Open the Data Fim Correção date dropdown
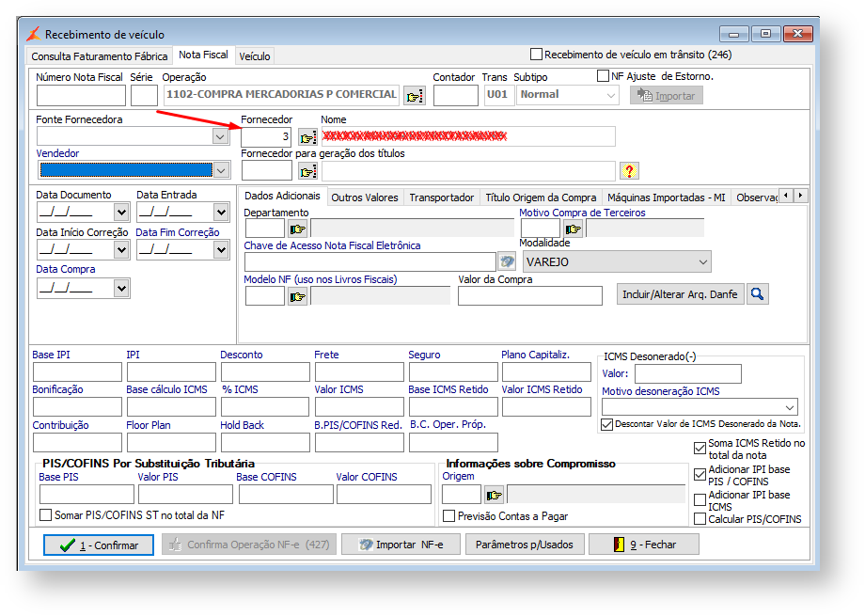This screenshot has height=616, width=865. [x=221, y=250]
